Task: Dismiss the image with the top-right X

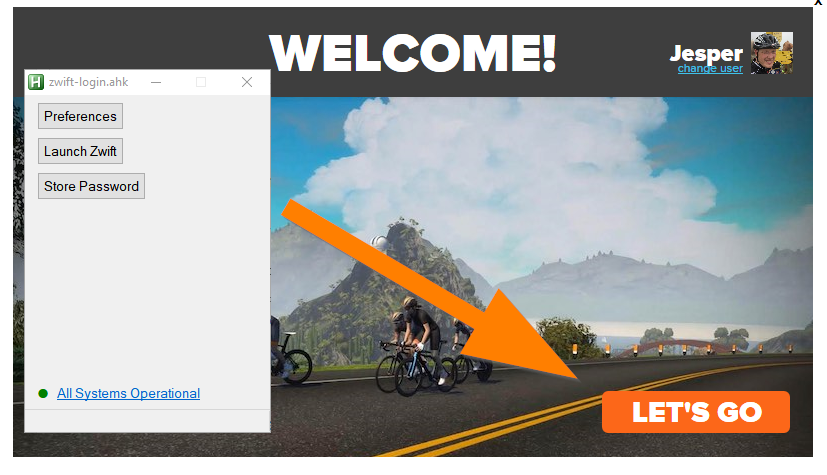Action: click(819, 2)
